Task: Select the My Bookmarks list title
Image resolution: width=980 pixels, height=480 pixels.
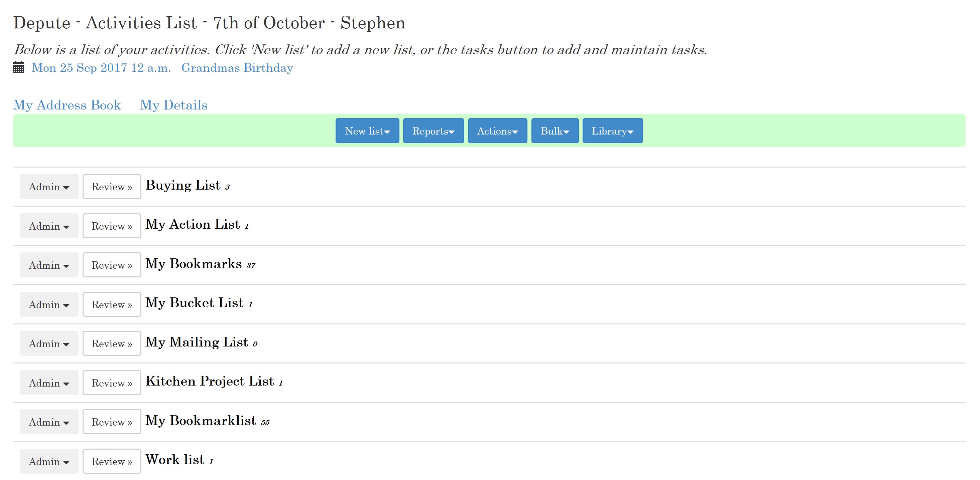Action: tap(194, 264)
